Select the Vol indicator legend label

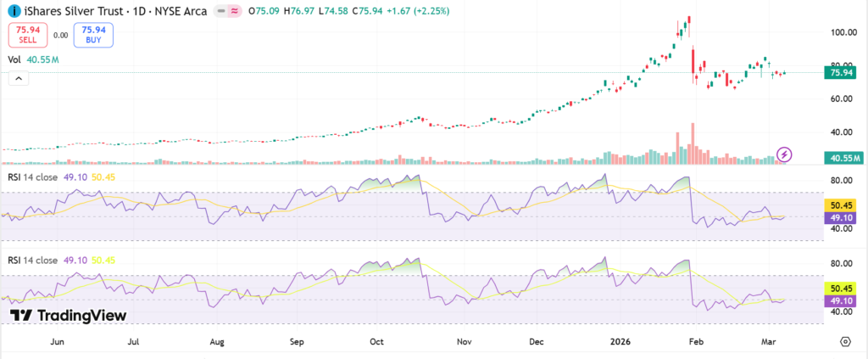point(14,60)
